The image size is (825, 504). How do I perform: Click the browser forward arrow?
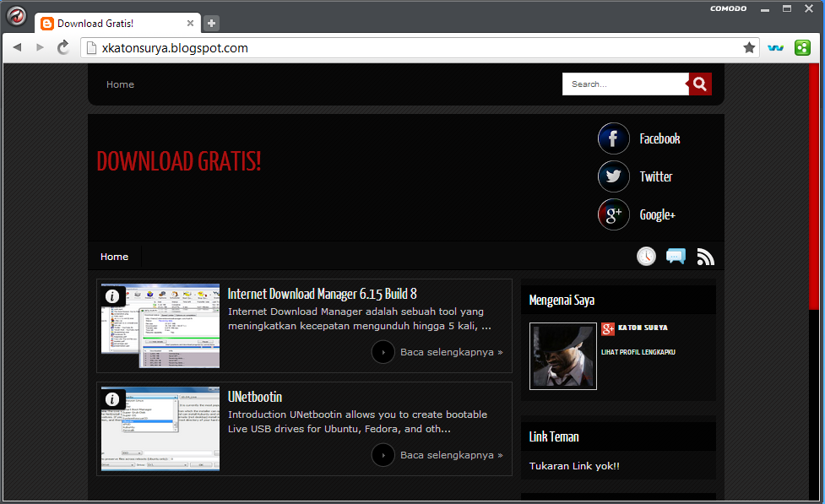[x=40, y=47]
